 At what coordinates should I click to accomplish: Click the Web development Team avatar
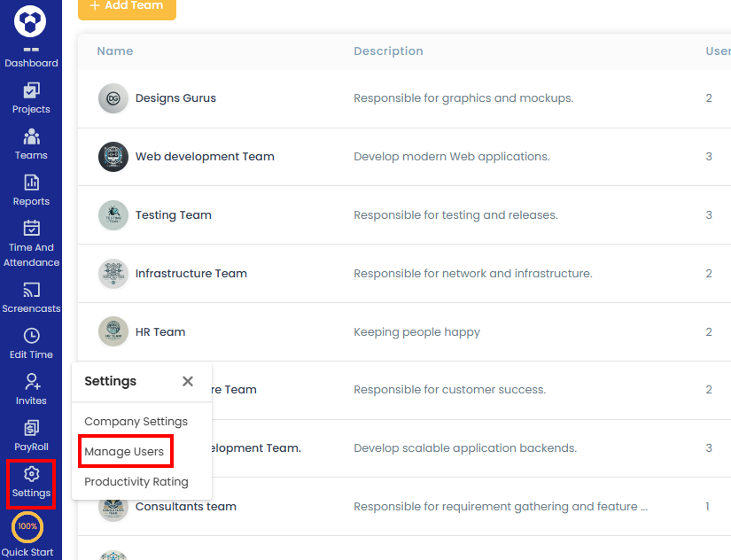tap(113, 156)
